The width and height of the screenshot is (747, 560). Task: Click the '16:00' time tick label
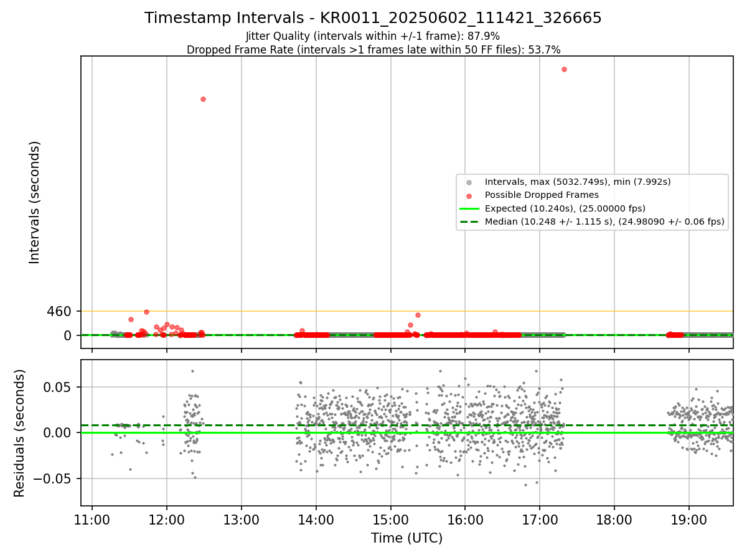coord(465,520)
